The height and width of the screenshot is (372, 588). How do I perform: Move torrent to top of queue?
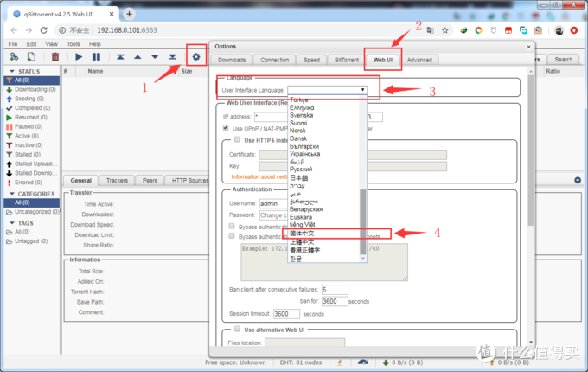(x=120, y=56)
